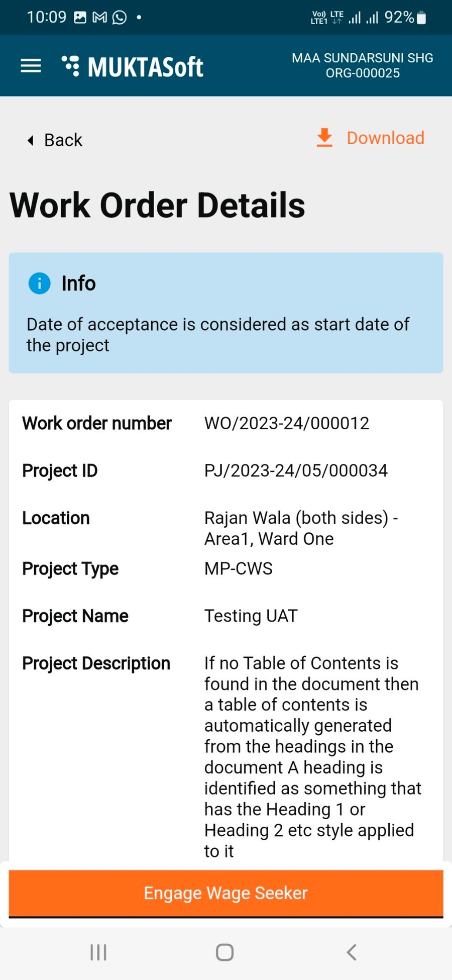Tap the blue info circle icon
Viewport: 452px width, 980px height.
point(39,283)
